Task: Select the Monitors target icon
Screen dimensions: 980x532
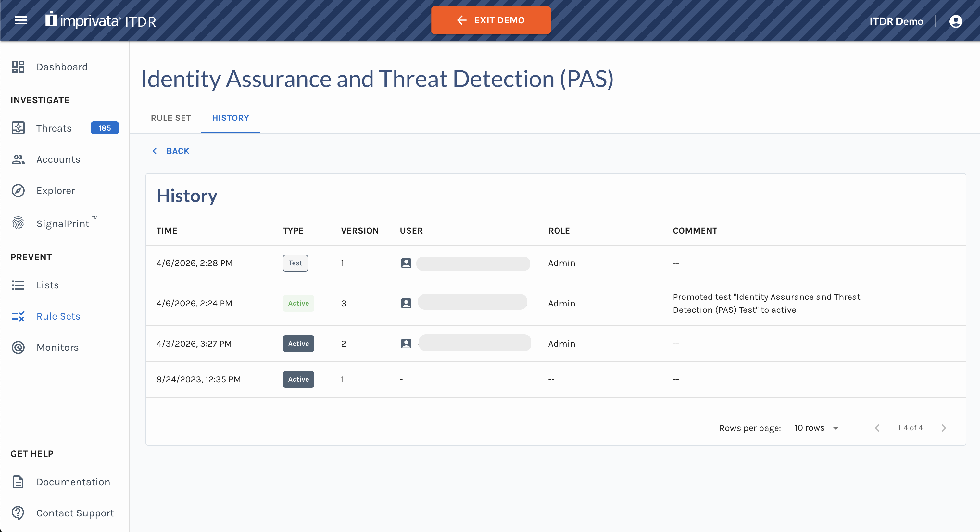Action: click(x=18, y=348)
